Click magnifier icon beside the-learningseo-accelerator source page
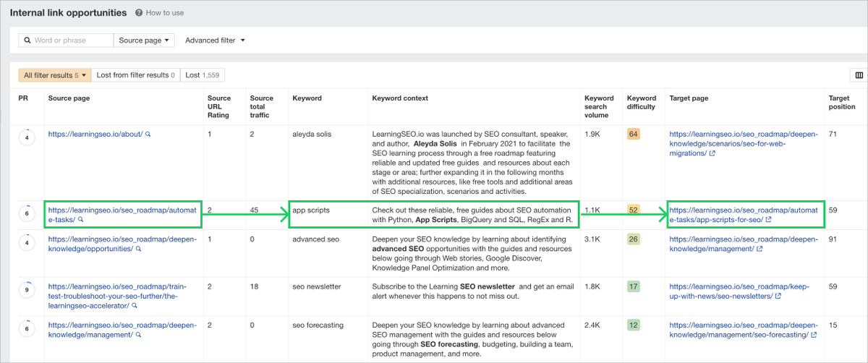This screenshot has width=868, height=363. [x=135, y=306]
